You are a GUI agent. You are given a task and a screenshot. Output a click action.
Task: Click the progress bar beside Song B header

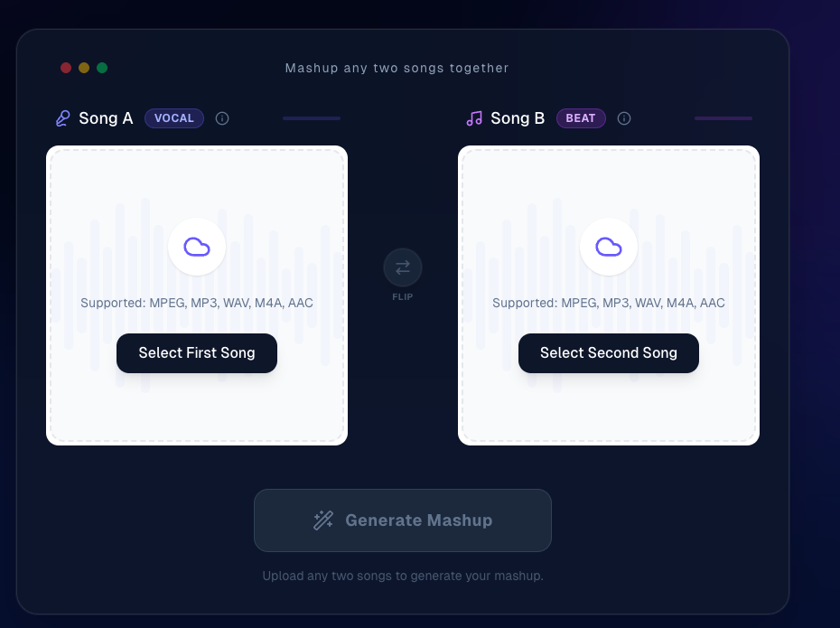pyautogui.click(x=723, y=118)
